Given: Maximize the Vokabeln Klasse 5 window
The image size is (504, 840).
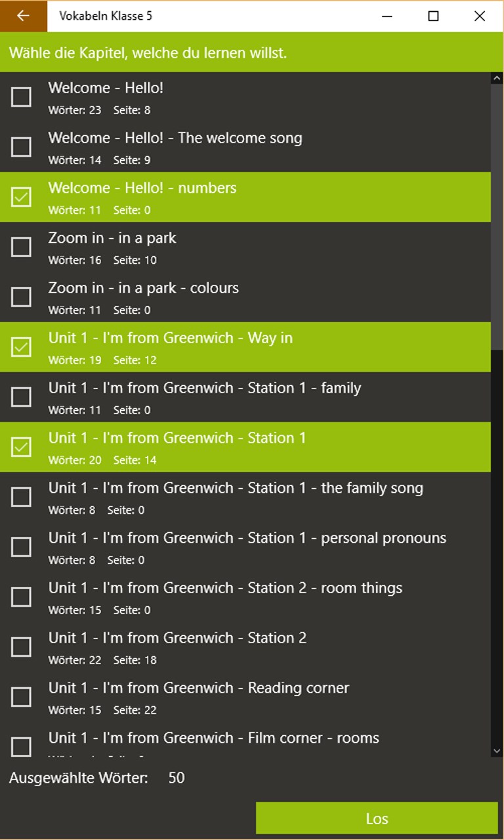Looking at the screenshot, I should tap(433, 16).
